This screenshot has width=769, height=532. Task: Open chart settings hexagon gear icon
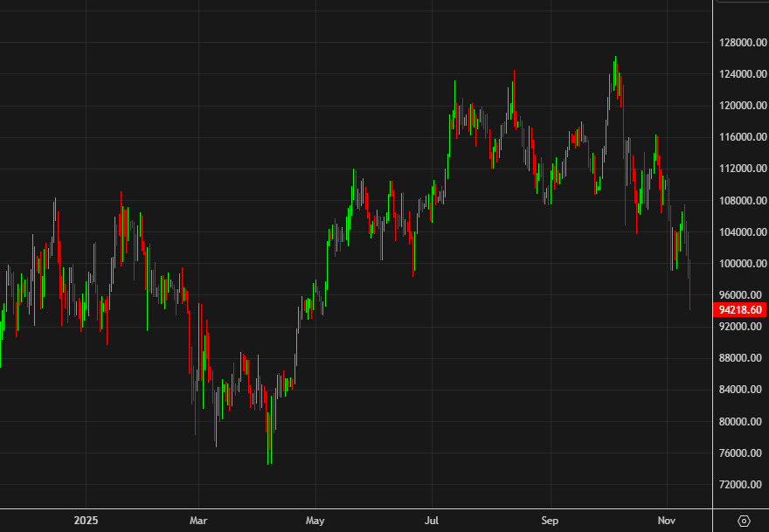click(744, 521)
